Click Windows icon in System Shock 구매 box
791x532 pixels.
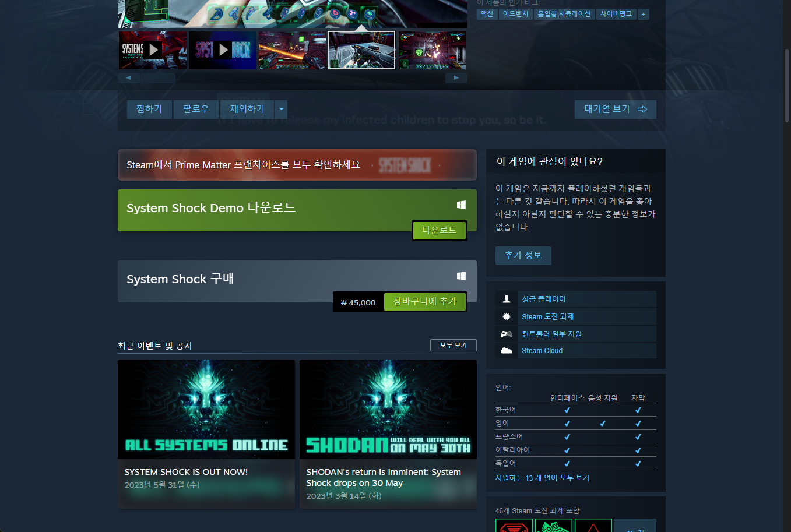point(461,276)
